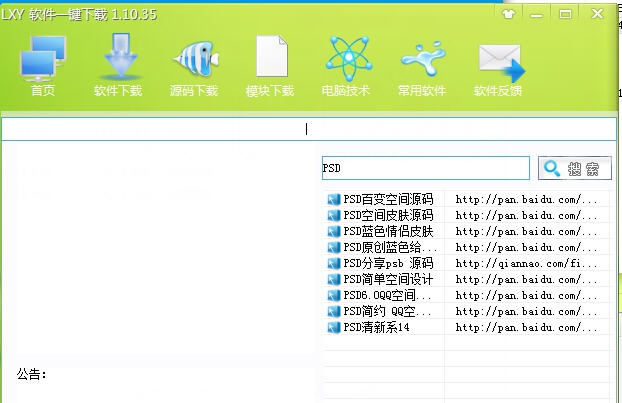Close the LXY software window

(597, 14)
